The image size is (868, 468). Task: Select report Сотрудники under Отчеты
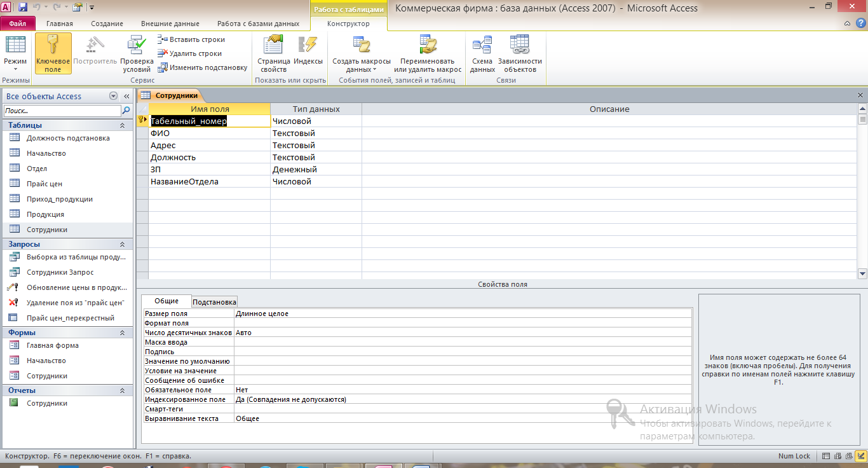tap(67, 403)
